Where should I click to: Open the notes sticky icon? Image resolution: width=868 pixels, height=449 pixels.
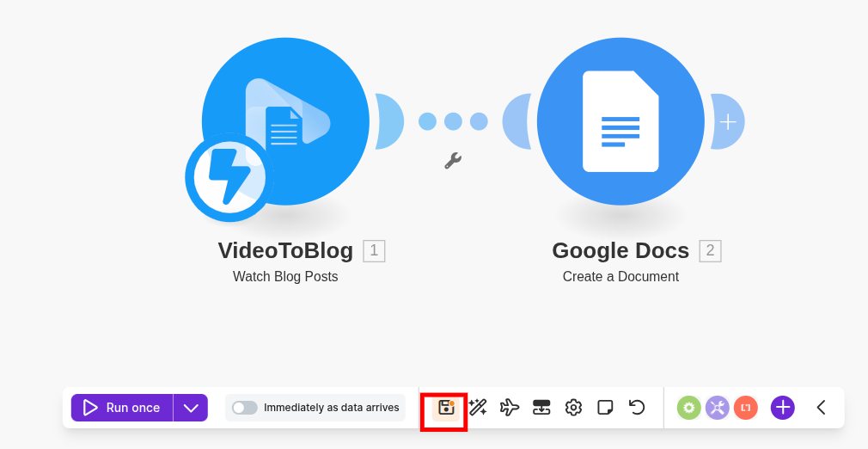pyautogui.click(x=605, y=408)
